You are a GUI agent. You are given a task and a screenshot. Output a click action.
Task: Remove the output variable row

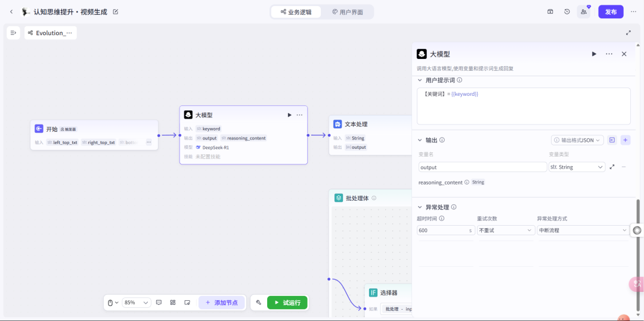[x=624, y=167]
